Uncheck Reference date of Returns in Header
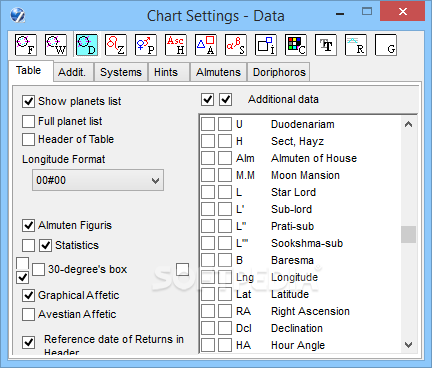432x368 pixels. (28, 342)
